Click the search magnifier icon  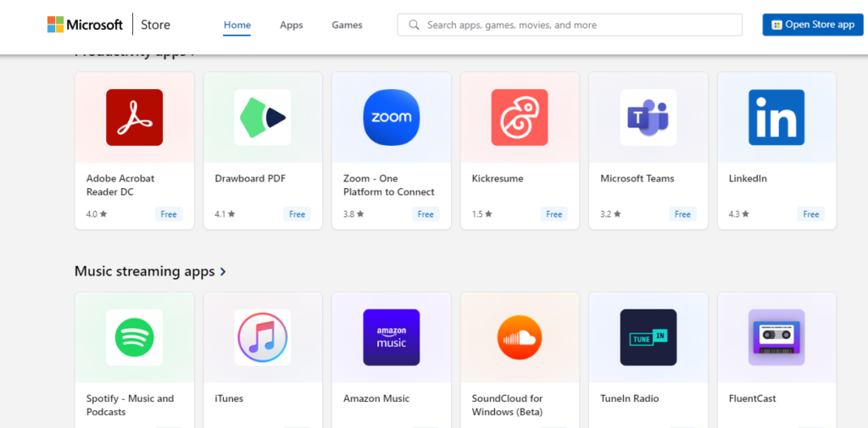(x=414, y=25)
